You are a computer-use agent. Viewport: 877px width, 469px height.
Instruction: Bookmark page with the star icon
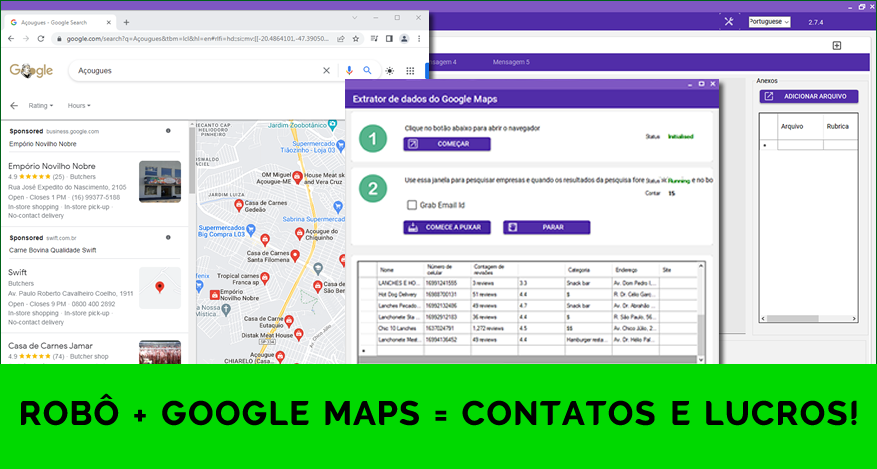tap(358, 38)
